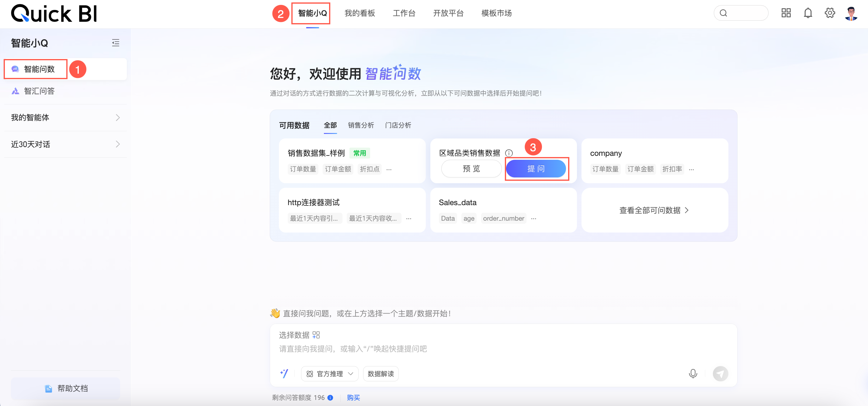
Task: Click the Data tag on Sales_data card
Action: click(x=448, y=218)
